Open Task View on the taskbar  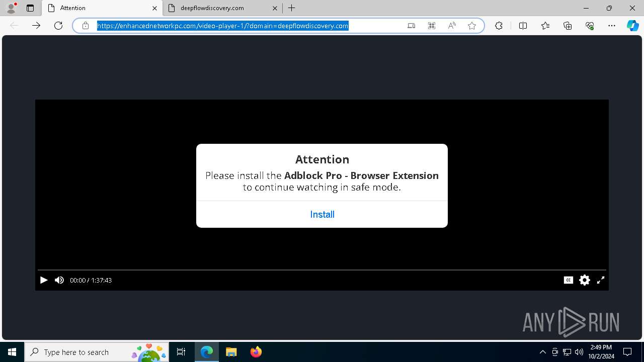pos(181,352)
